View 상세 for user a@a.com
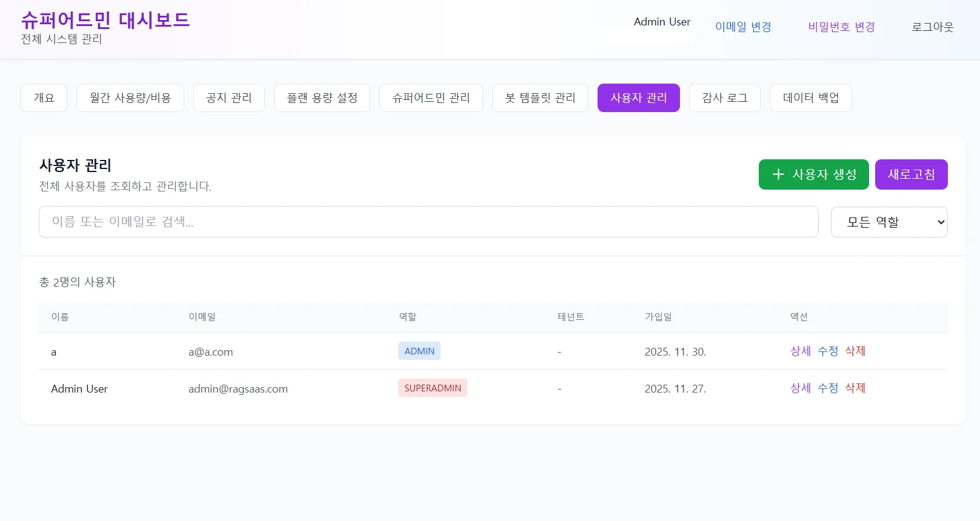This screenshot has width=980, height=521. tap(800, 351)
